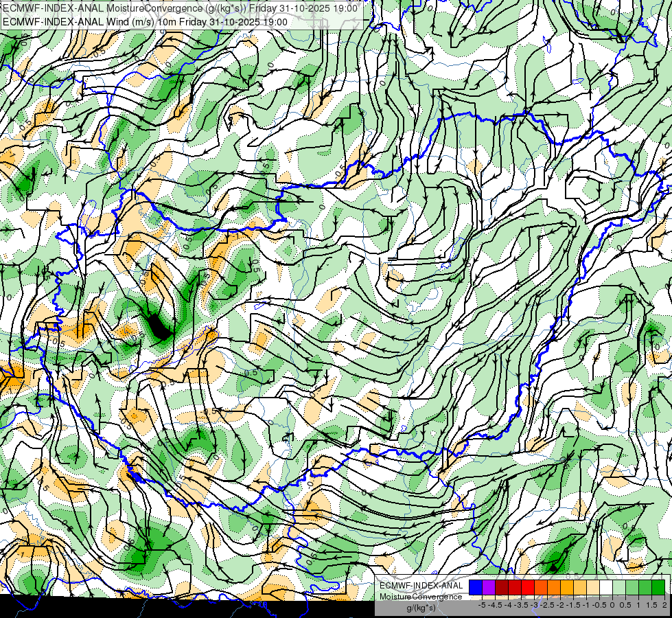Click legend swatch between -1 and -0.5
The height and width of the screenshot is (618, 672).
tap(593, 588)
